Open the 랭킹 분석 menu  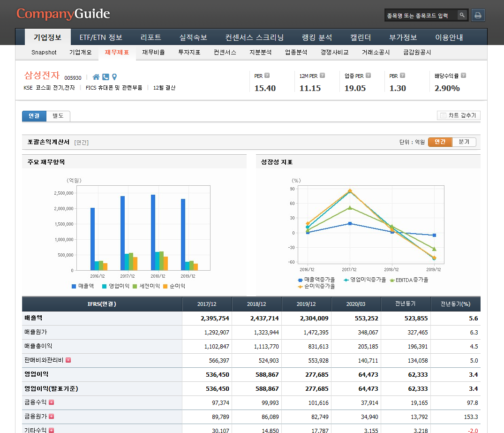click(317, 38)
